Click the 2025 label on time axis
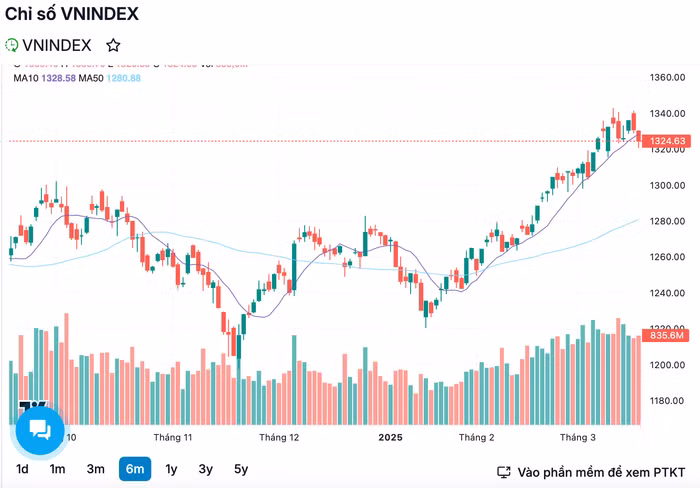Image resolution: width=700 pixels, height=488 pixels. pyautogui.click(x=389, y=438)
